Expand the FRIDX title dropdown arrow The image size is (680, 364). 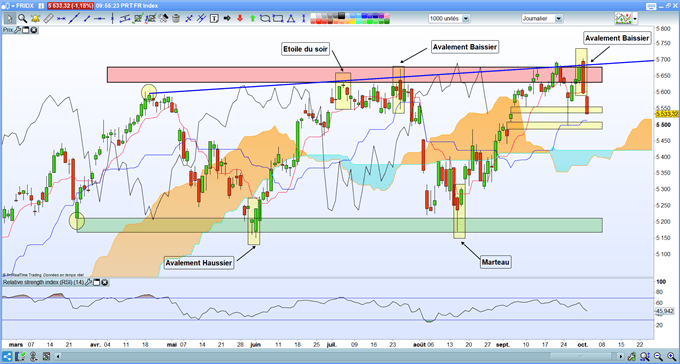[12, 6]
